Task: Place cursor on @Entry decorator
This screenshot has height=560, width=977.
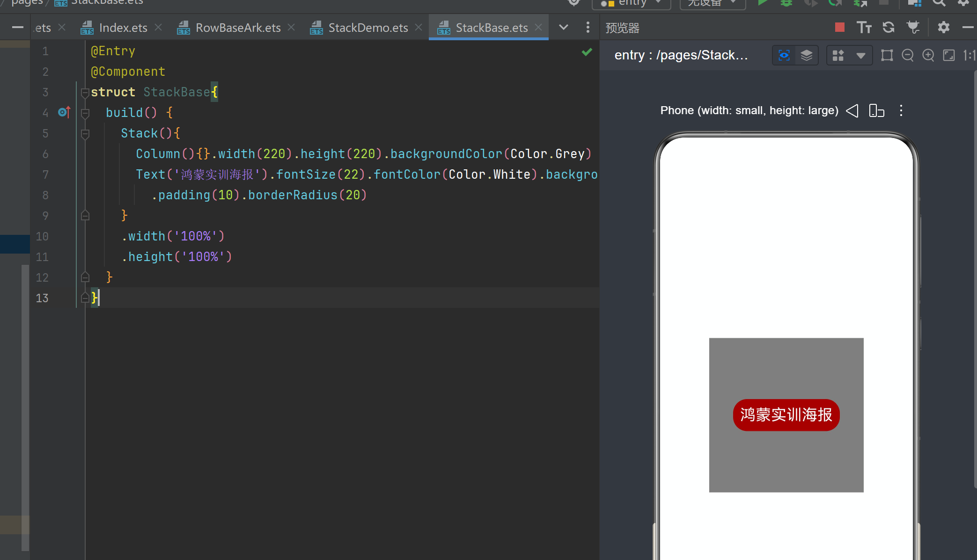Action: 113,51
